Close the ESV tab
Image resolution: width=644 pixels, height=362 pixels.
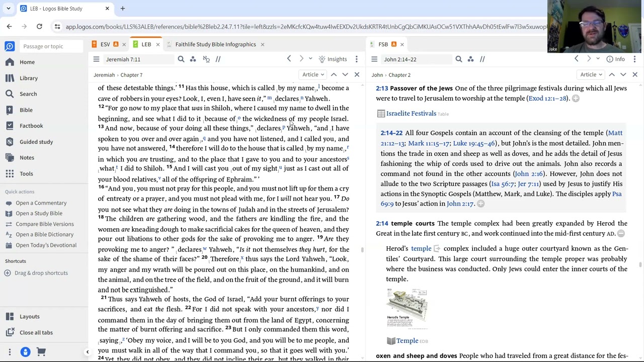coord(124,44)
